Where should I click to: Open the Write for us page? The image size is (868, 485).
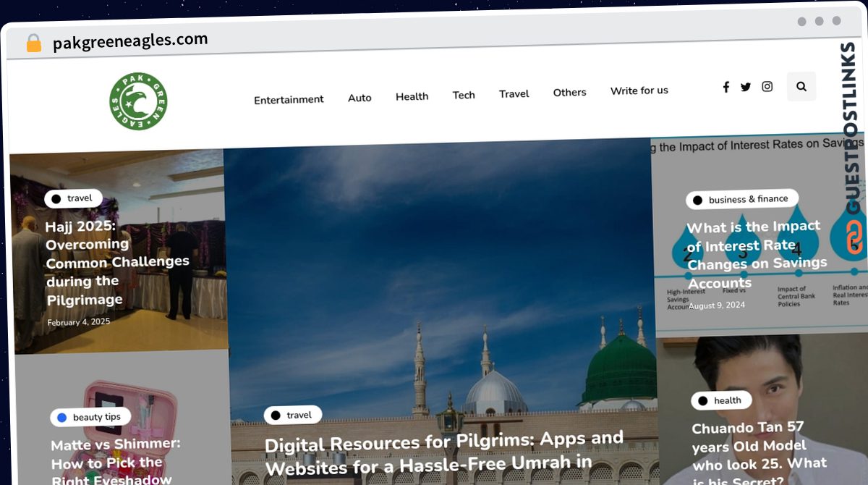click(639, 90)
